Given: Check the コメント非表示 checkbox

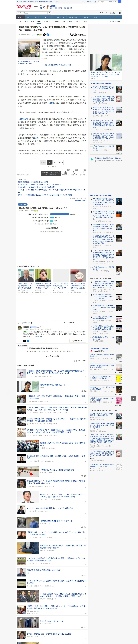Looking at the screenshot, I should click(x=75, y=361).
